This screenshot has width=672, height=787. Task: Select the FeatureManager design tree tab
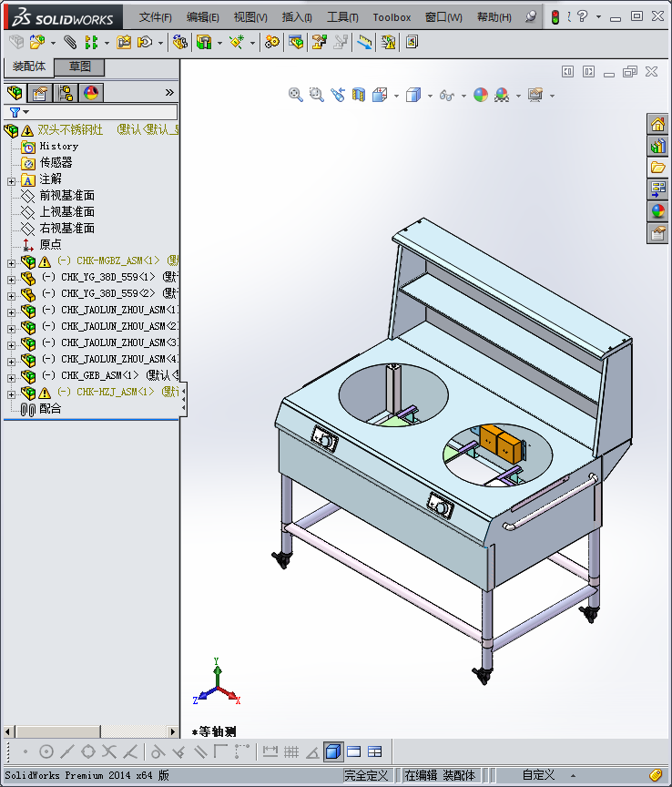pos(15,93)
